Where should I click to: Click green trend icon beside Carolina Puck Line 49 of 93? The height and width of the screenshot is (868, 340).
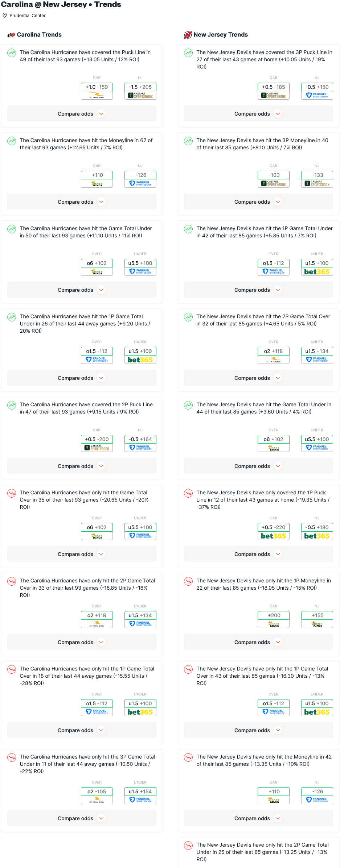[12, 53]
